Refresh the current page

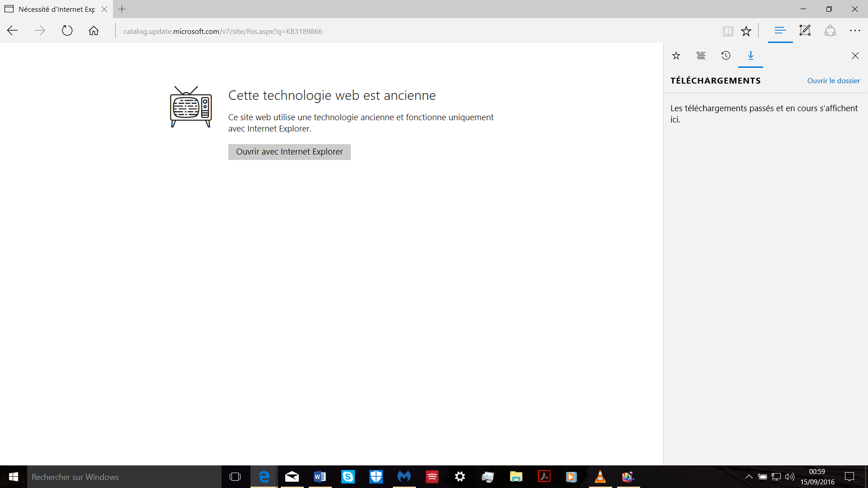(x=67, y=31)
